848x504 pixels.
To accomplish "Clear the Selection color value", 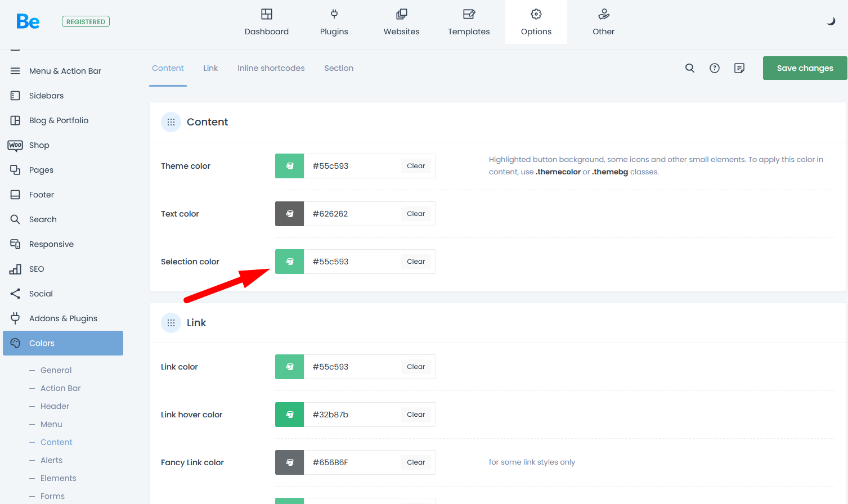I will point(416,262).
